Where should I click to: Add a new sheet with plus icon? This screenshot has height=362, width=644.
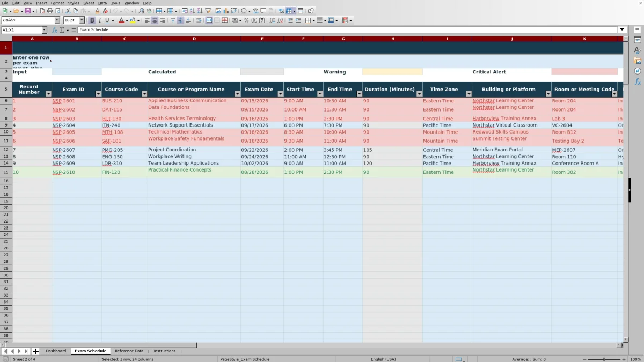35,351
